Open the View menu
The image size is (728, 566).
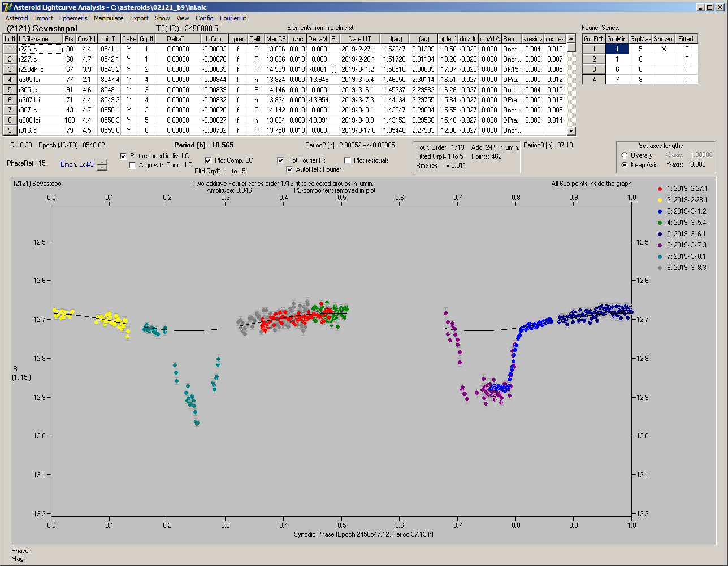tap(183, 18)
